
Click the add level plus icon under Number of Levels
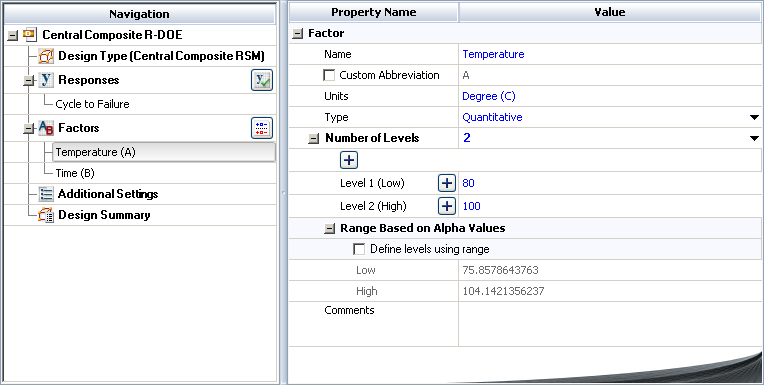pos(349,160)
